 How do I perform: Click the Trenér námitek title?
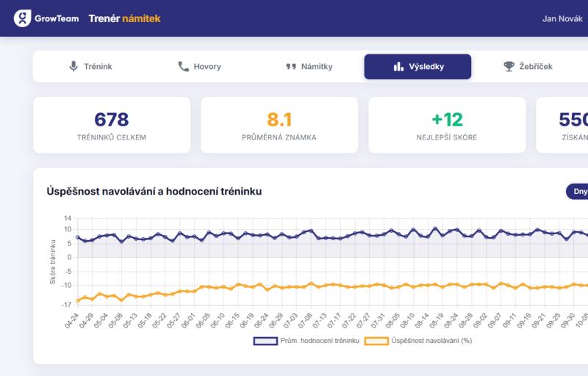124,18
